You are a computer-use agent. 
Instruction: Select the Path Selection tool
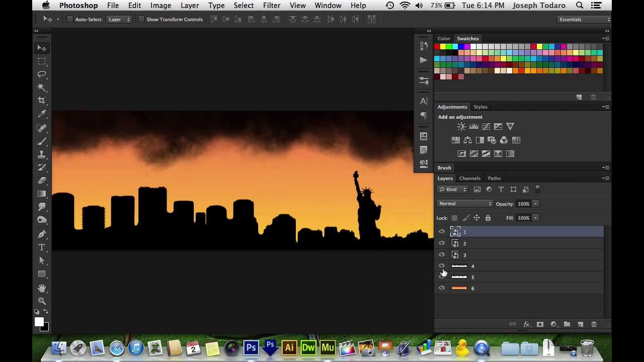tap(42, 260)
